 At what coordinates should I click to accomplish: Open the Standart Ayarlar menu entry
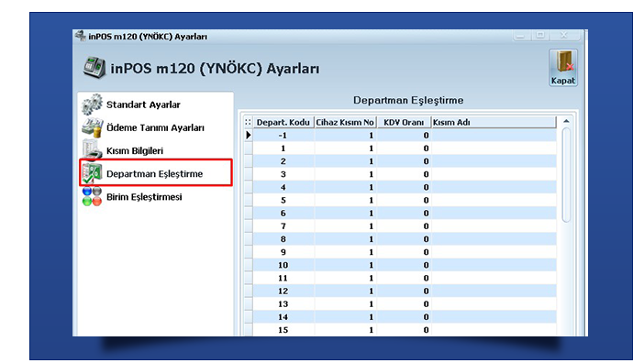tap(143, 104)
